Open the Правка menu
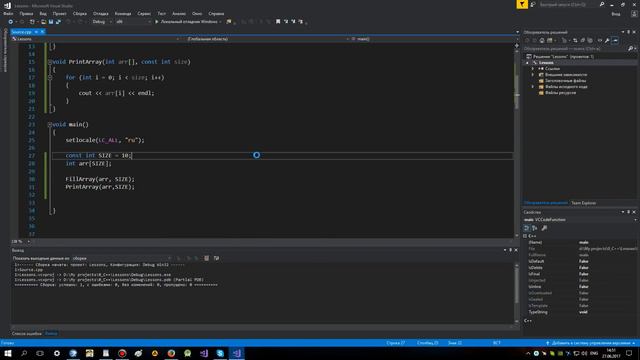The height and width of the screenshot is (360, 640). click(26, 13)
